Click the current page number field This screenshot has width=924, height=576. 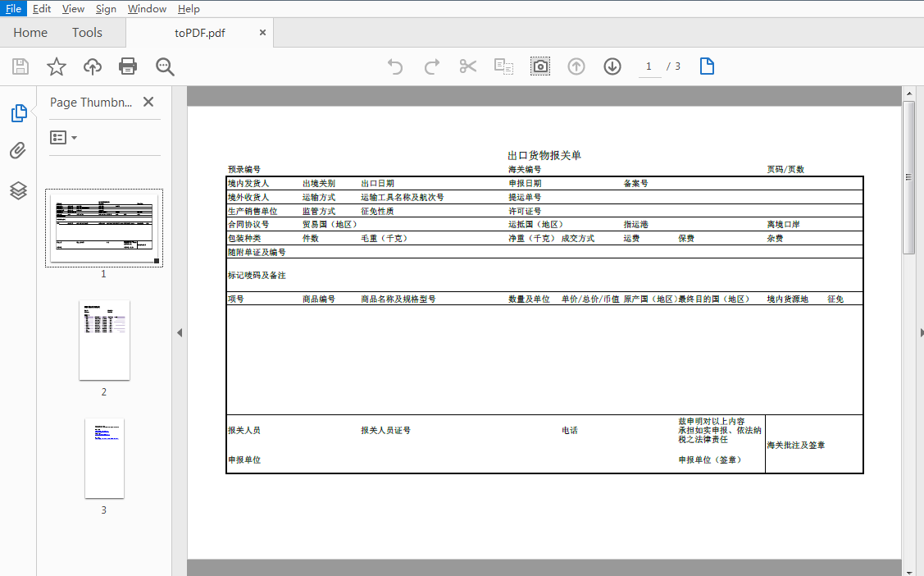[649, 66]
